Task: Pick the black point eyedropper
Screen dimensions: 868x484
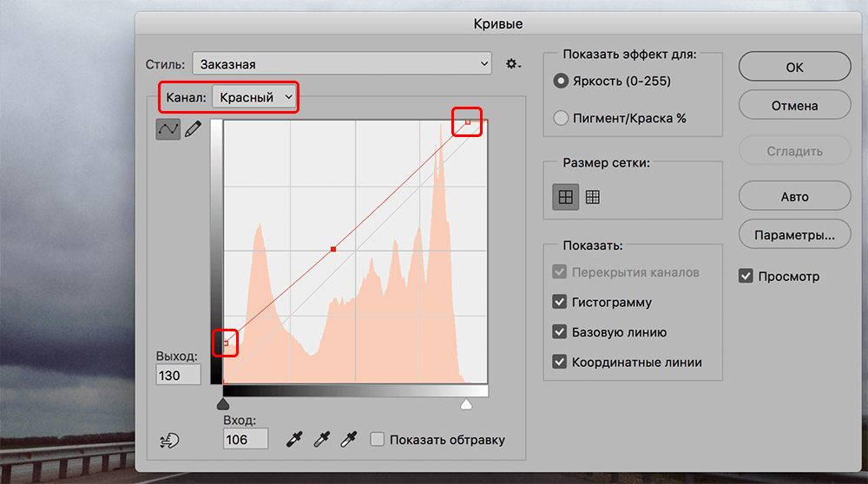Action: [x=295, y=440]
